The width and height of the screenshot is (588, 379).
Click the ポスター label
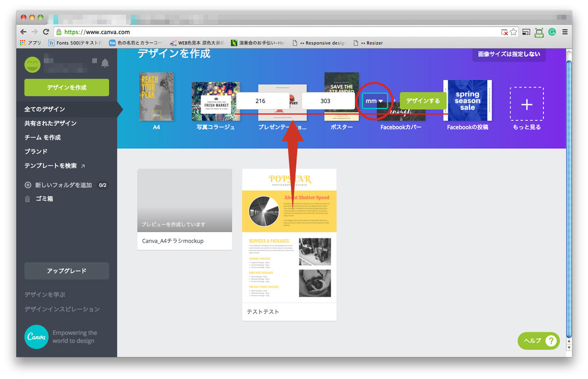(342, 127)
